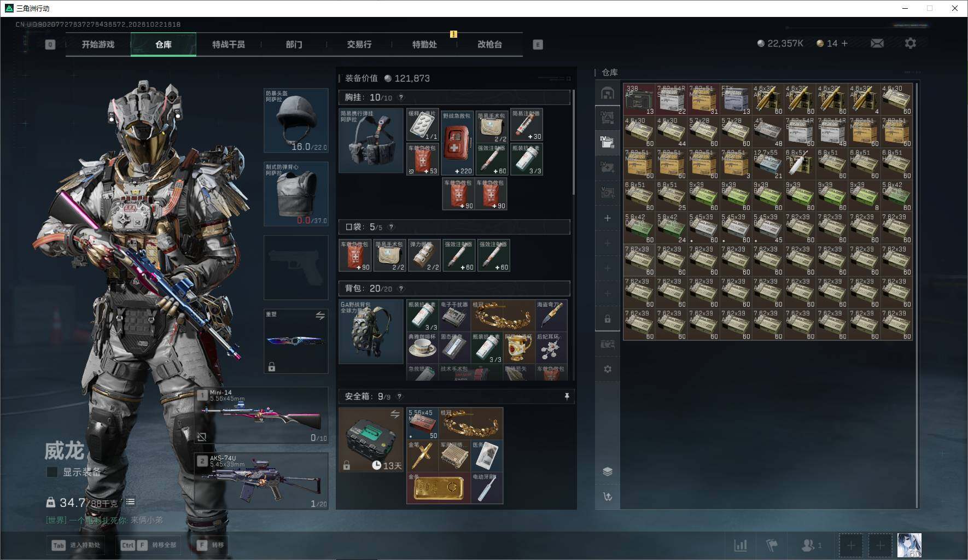Add a new warehouse page with first plus
The width and height of the screenshot is (968, 560).
click(x=607, y=218)
